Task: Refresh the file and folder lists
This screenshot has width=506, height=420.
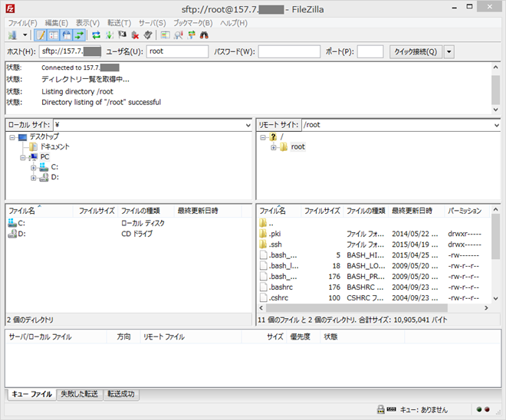Action: click(96, 34)
